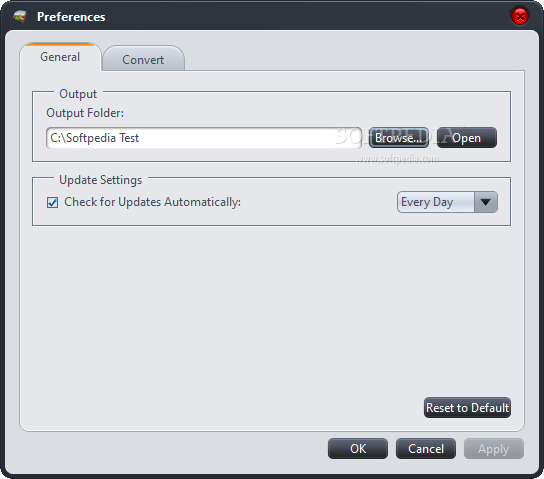Expand the update frequency list via its arrow

point(485,202)
